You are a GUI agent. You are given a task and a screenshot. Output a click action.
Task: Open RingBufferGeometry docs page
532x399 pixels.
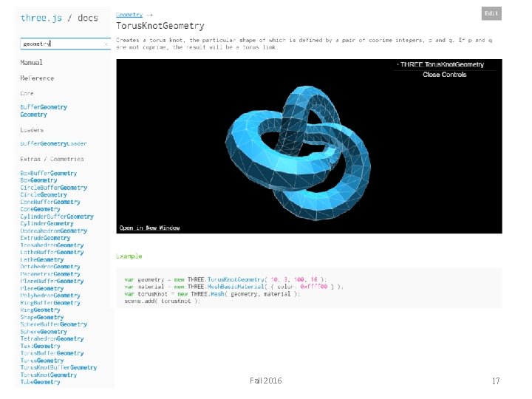tap(50, 303)
